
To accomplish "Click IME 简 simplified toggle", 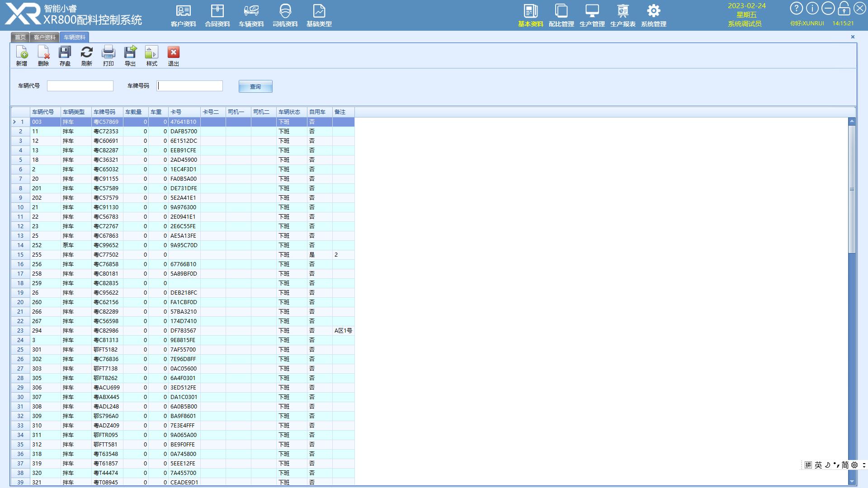I will (x=844, y=465).
